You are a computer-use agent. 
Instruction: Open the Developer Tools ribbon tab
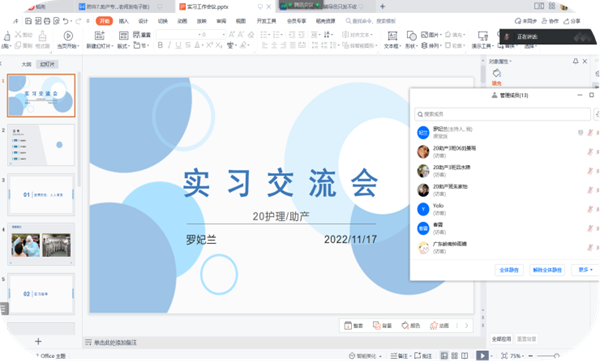[266, 21]
